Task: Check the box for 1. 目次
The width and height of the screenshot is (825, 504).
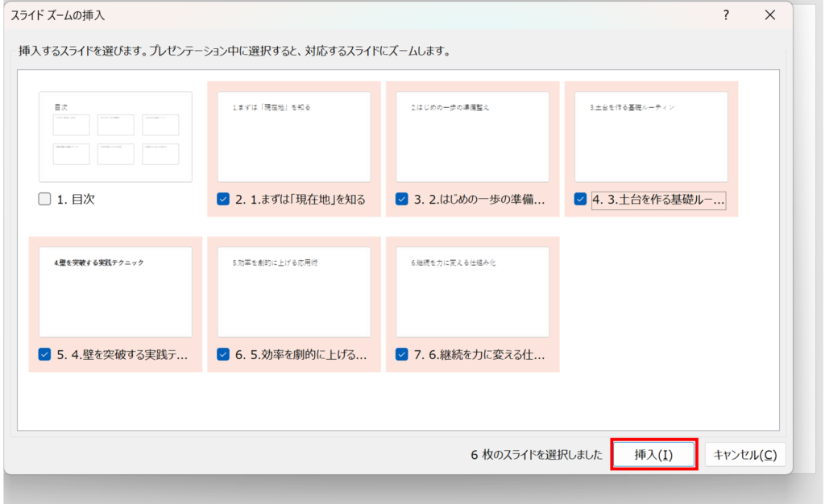Action: 45,200
